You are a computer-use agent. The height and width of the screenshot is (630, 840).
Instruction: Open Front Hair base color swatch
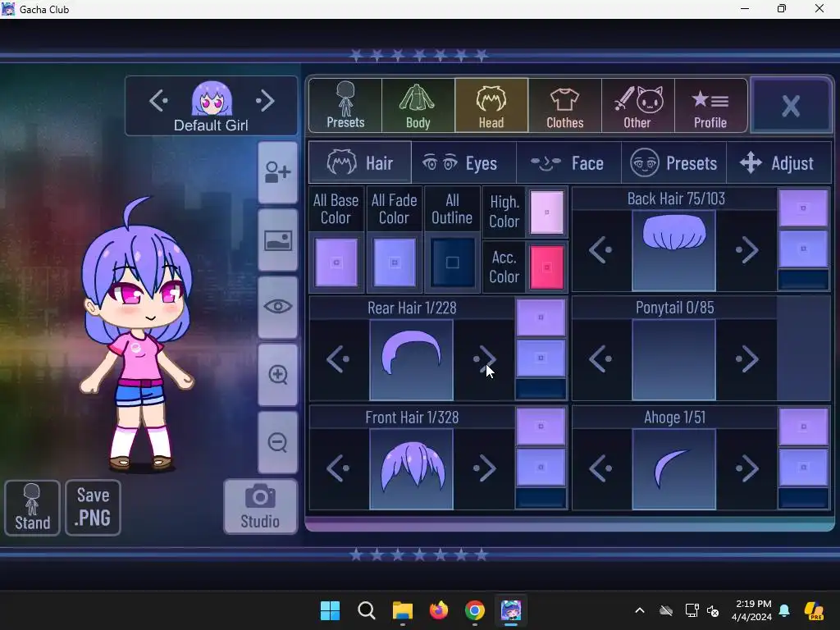(541, 427)
